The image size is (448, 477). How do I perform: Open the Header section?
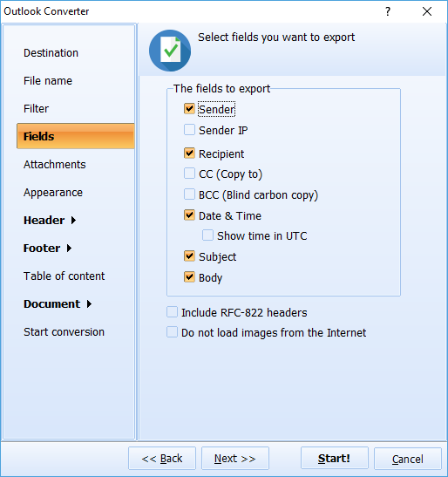(x=44, y=221)
